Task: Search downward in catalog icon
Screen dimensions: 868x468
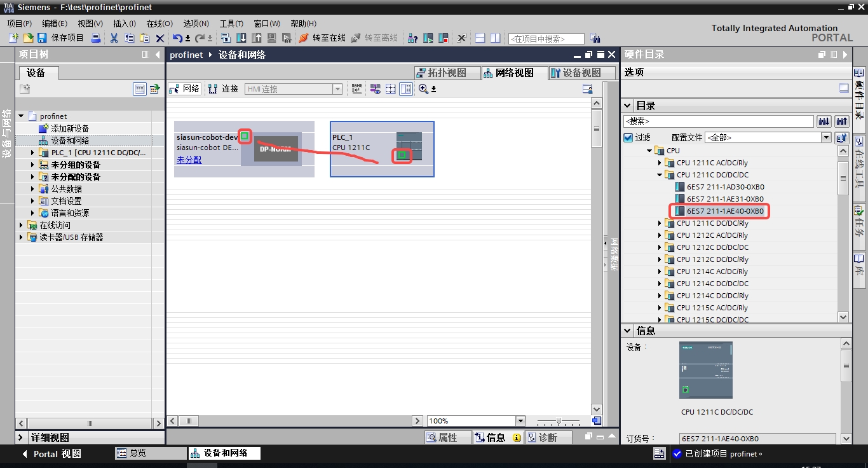Action: tap(824, 121)
